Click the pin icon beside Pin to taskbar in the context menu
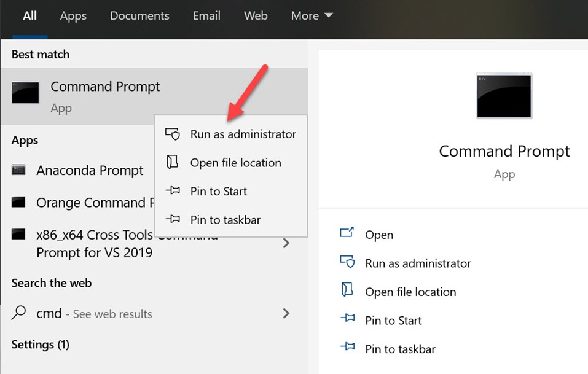588x374 pixels. click(x=173, y=219)
